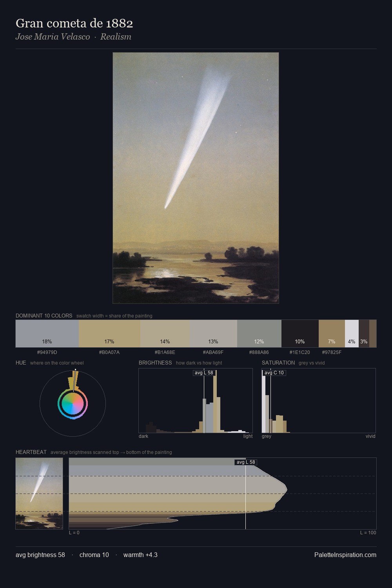Click the 'avg L 58' label in brightness histogram
Viewport: 392px width, 588px height.
(x=204, y=372)
